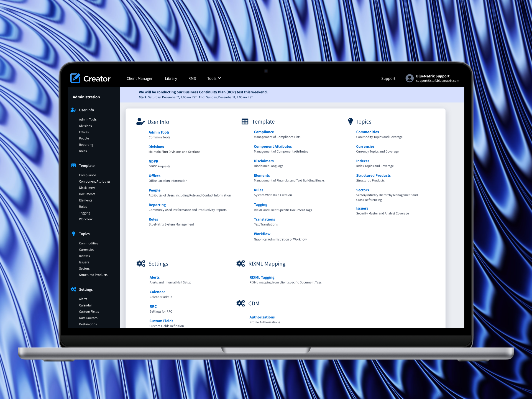Click CDM section gears icon
Image resolution: width=532 pixels, height=399 pixels.
pos(241,303)
